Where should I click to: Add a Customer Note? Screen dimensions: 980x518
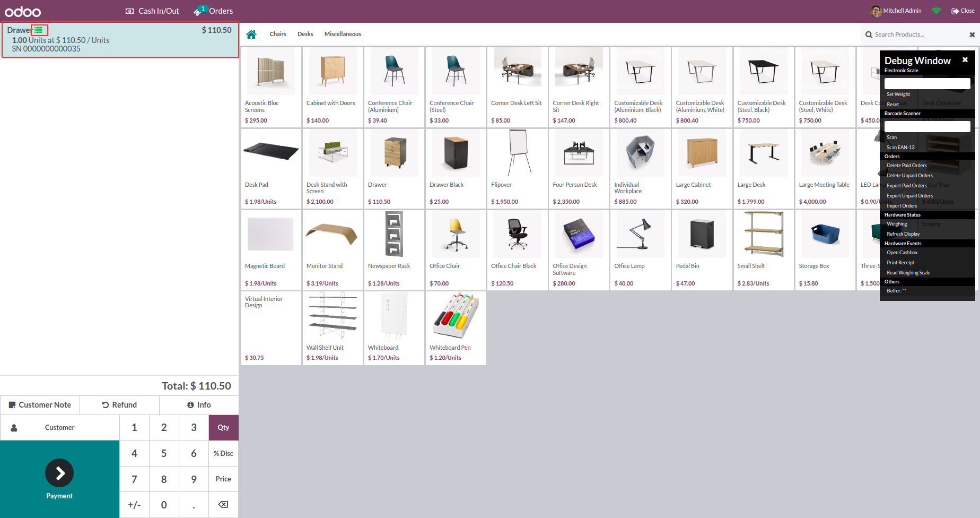[x=40, y=405]
